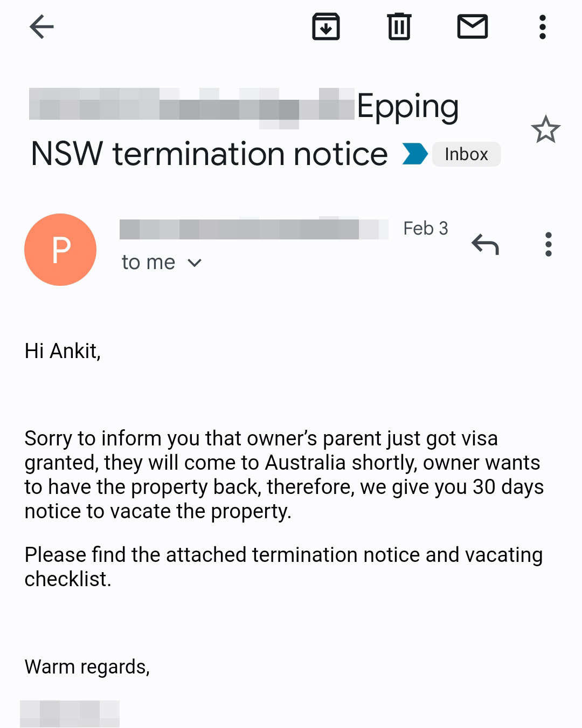The image size is (582, 728).
Task: Delete this email with the trash icon
Action: 399,26
